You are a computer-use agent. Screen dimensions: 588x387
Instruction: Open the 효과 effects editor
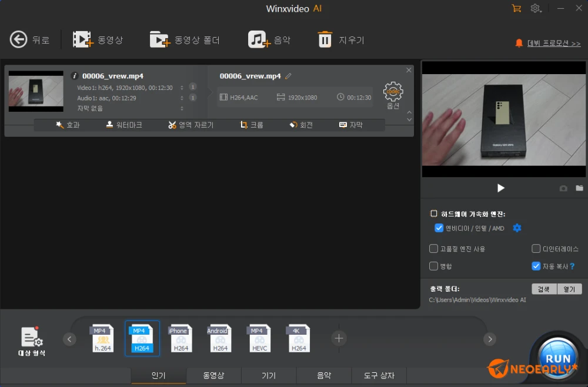(68, 125)
